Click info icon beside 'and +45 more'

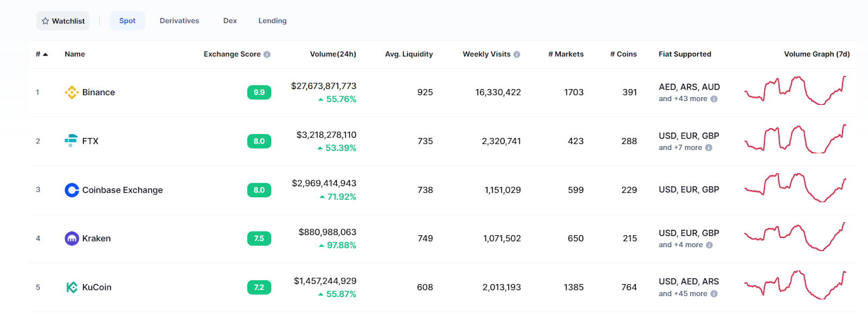714,294
